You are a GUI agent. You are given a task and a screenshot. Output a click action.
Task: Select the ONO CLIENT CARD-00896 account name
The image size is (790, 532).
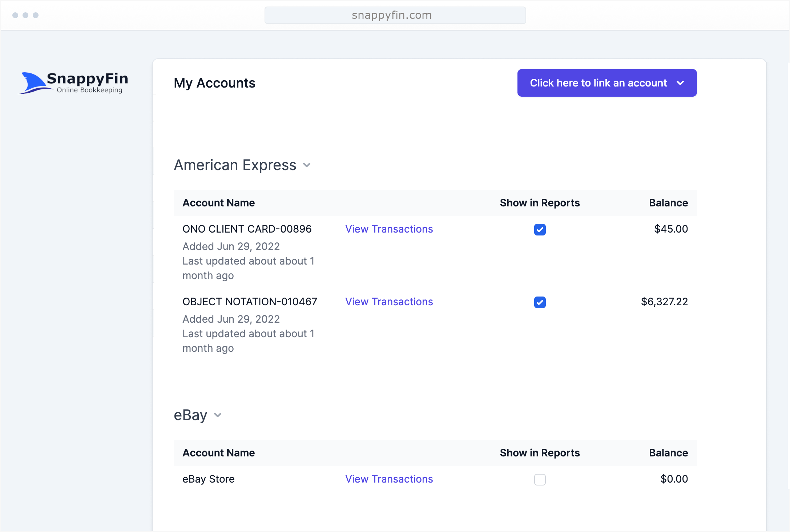coord(247,229)
